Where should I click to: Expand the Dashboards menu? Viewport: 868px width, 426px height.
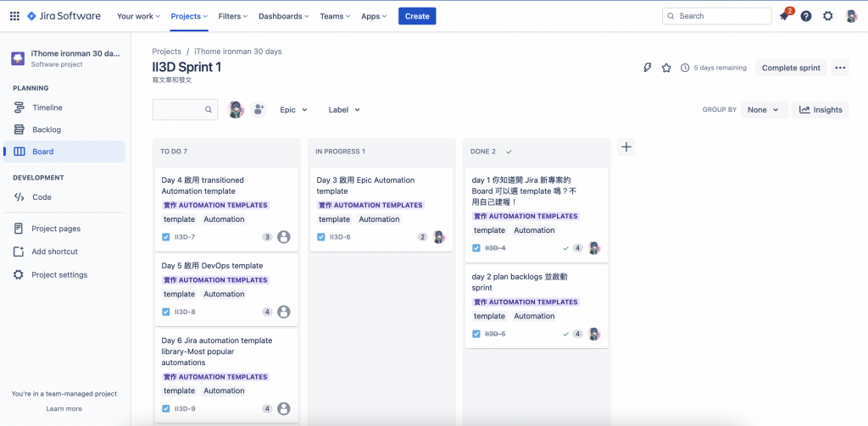click(284, 16)
